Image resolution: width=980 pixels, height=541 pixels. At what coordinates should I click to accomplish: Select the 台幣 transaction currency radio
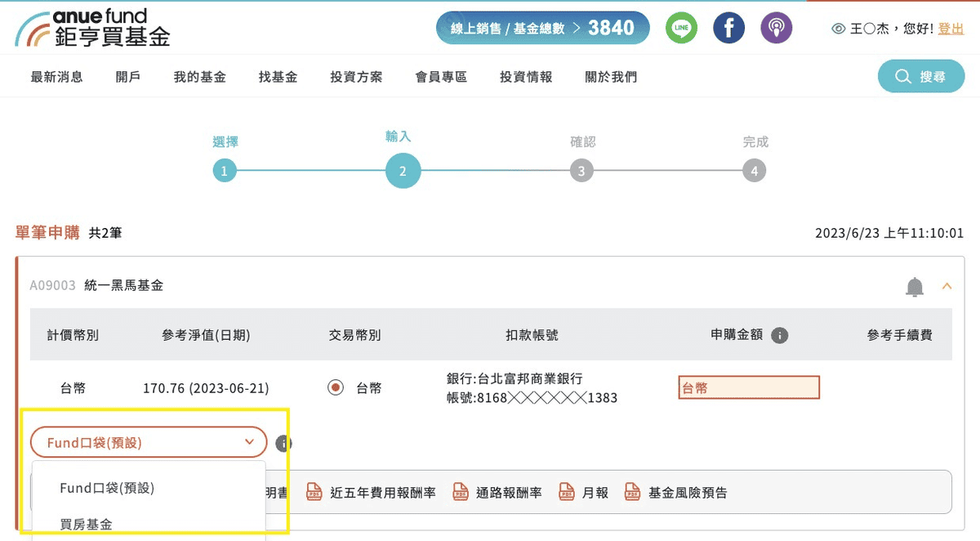(x=336, y=387)
